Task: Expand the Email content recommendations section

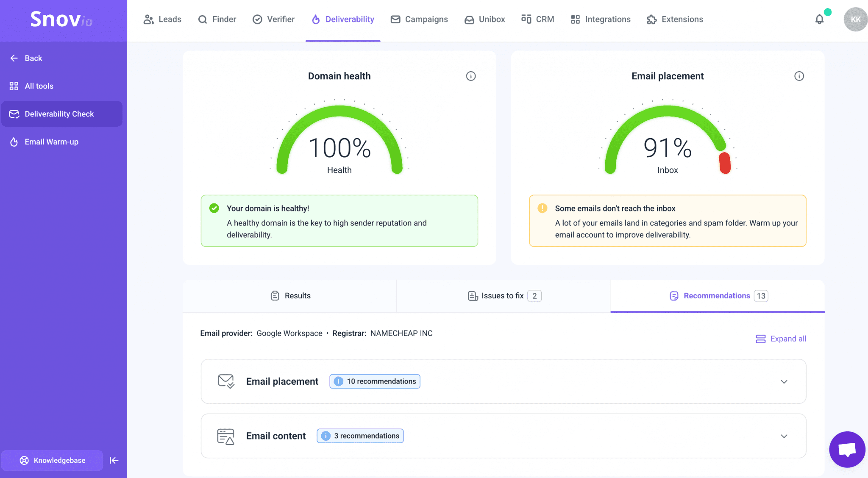Action: click(x=783, y=436)
